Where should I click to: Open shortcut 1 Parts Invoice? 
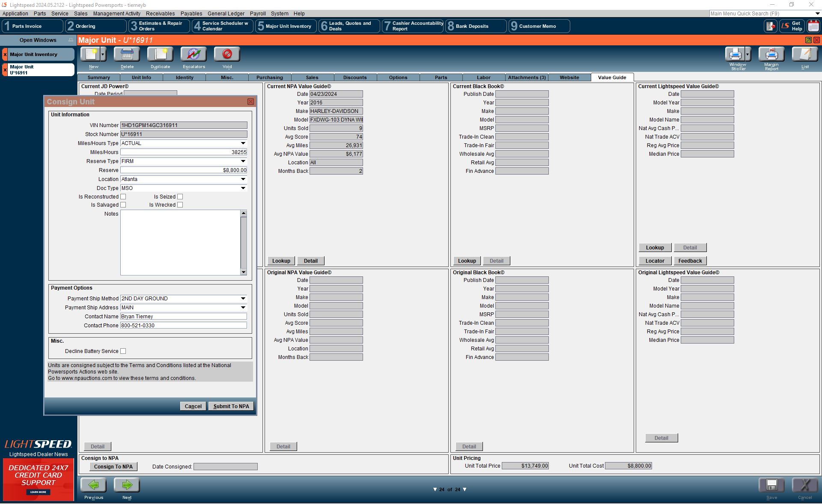click(33, 26)
